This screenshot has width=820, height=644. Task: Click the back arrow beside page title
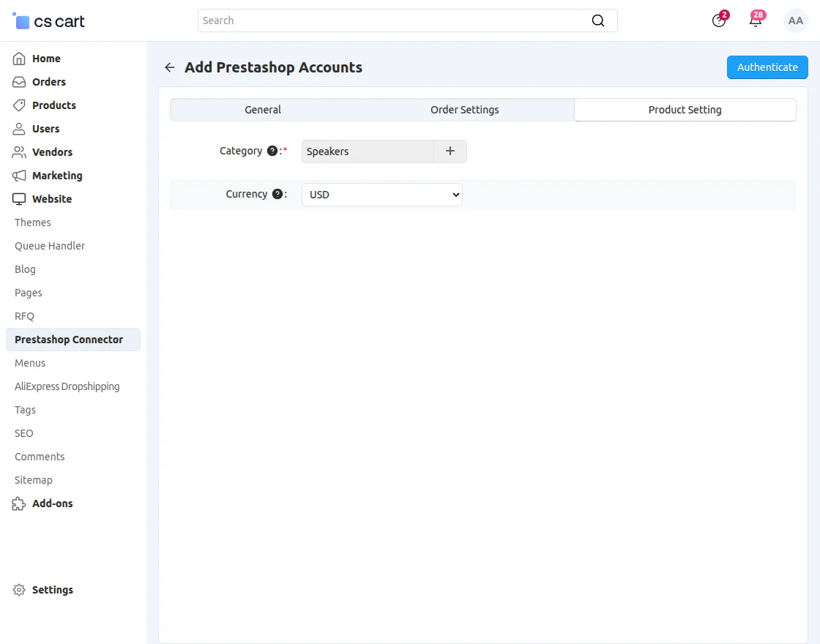pos(170,67)
